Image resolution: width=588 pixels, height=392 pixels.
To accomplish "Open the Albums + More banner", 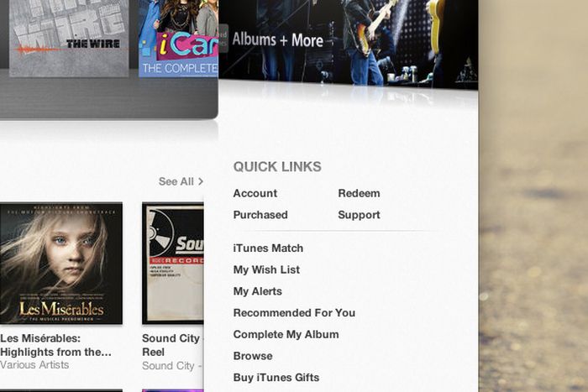I will tap(348, 43).
